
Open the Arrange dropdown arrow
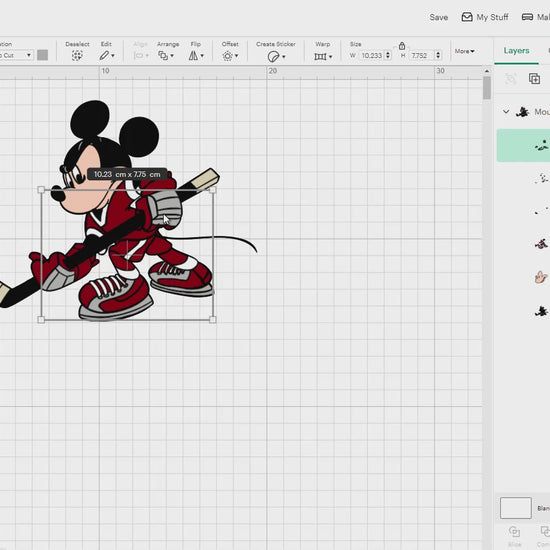click(172, 56)
